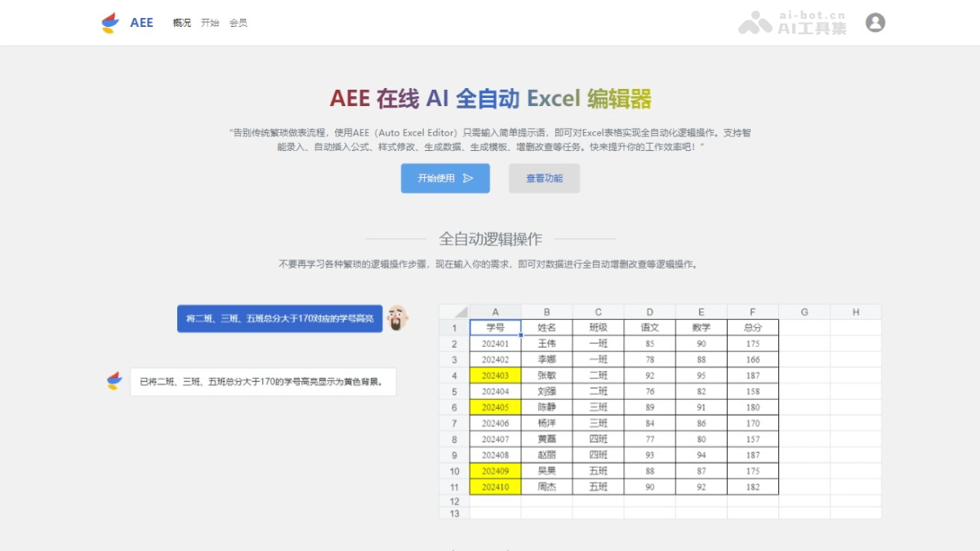Image resolution: width=980 pixels, height=551 pixels.
Task: Click the old man avatar beside the prompt bubble
Action: point(397,318)
